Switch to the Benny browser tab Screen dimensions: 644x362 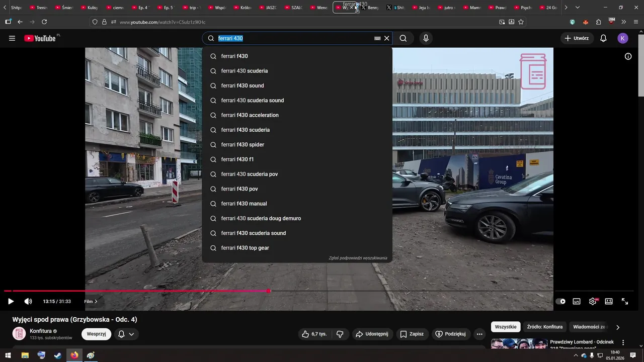click(x=370, y=8)
